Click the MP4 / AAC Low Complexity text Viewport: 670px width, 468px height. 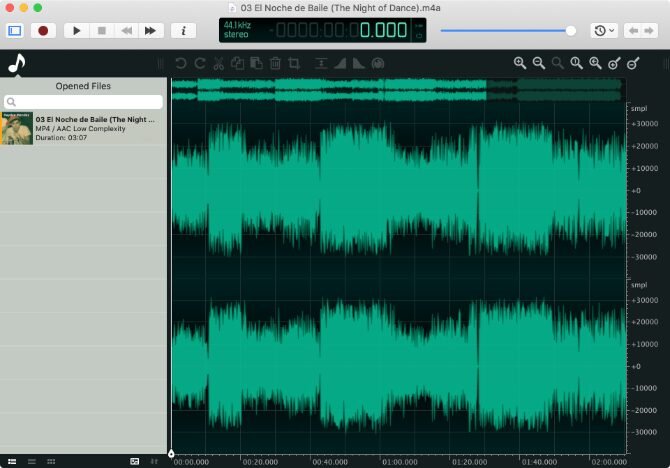[x=80, y=129]
